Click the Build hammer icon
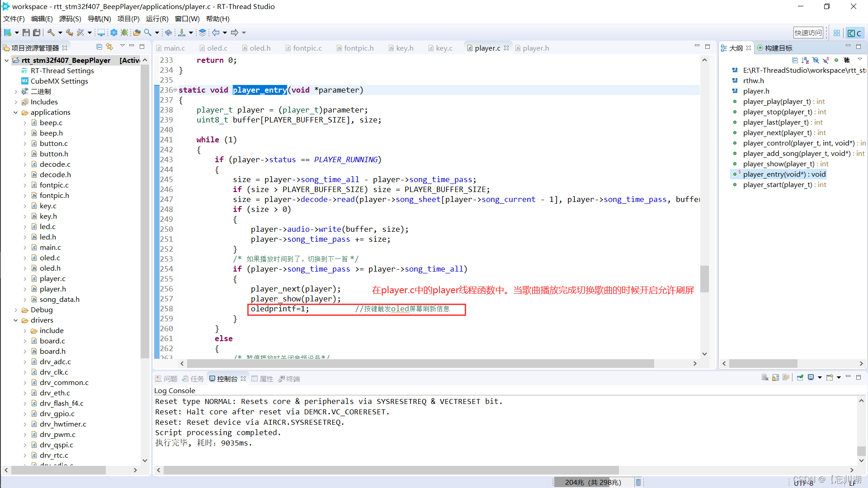Screen dimensions: 868x488 click(51, 33)
